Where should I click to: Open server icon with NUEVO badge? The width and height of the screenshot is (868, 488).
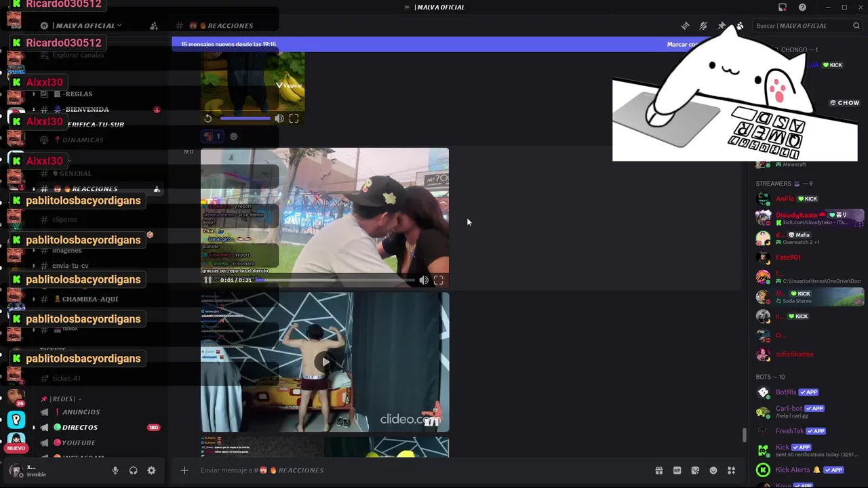click(x=16, y=441)
